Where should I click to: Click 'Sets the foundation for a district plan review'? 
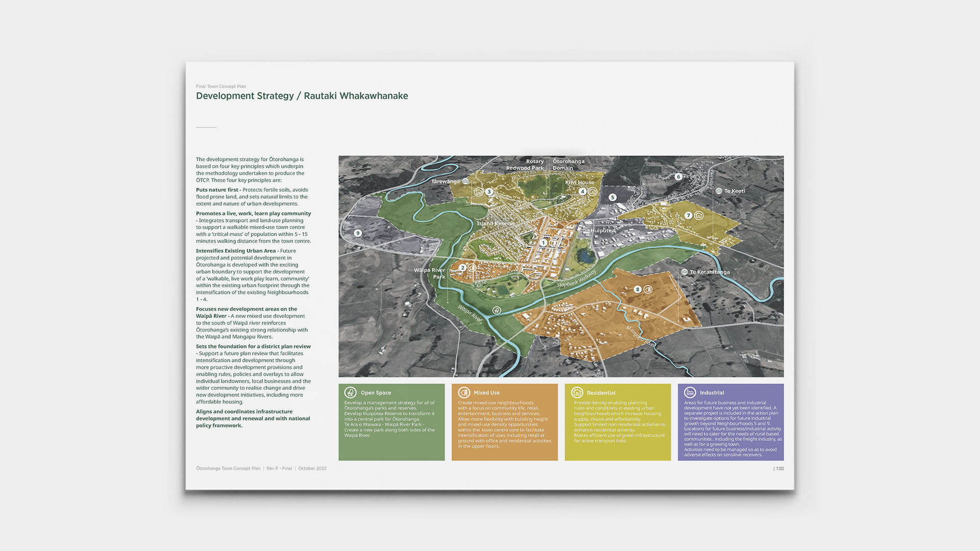pos(253,346)
